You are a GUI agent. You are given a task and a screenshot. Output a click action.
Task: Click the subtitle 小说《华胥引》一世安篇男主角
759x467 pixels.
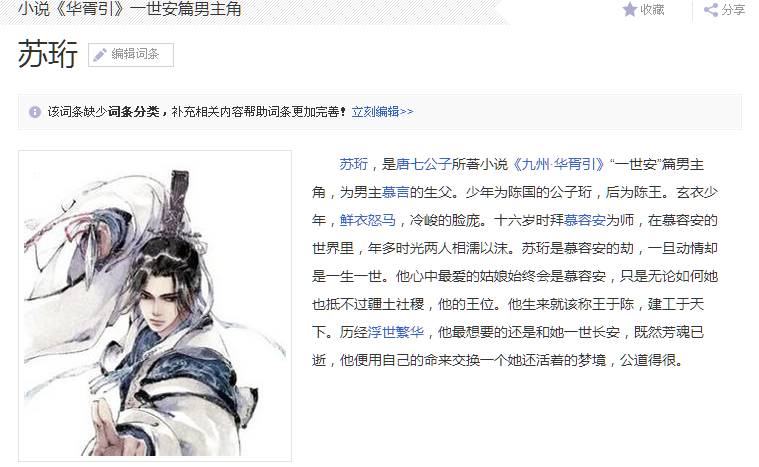click(130, 9)
